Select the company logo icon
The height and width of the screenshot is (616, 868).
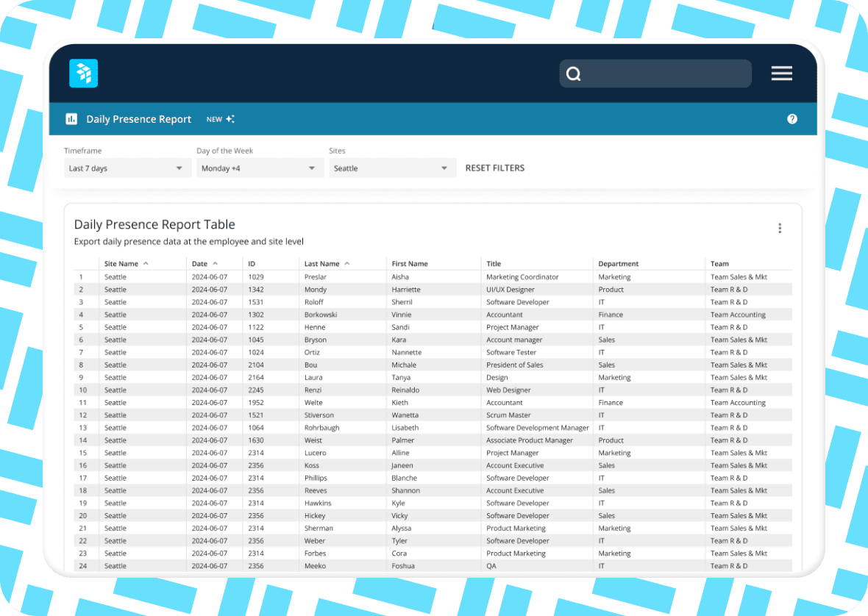coord(83,73)
